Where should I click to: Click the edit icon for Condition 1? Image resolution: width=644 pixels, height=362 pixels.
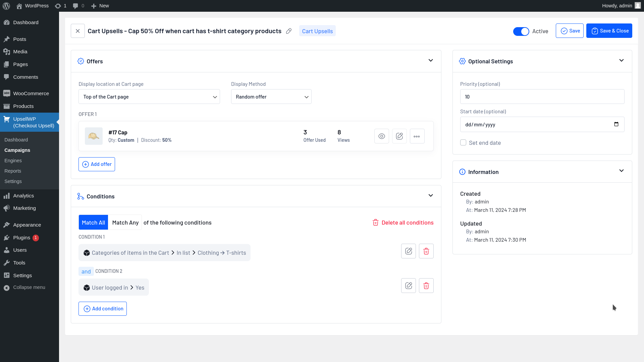pos(409,251)
